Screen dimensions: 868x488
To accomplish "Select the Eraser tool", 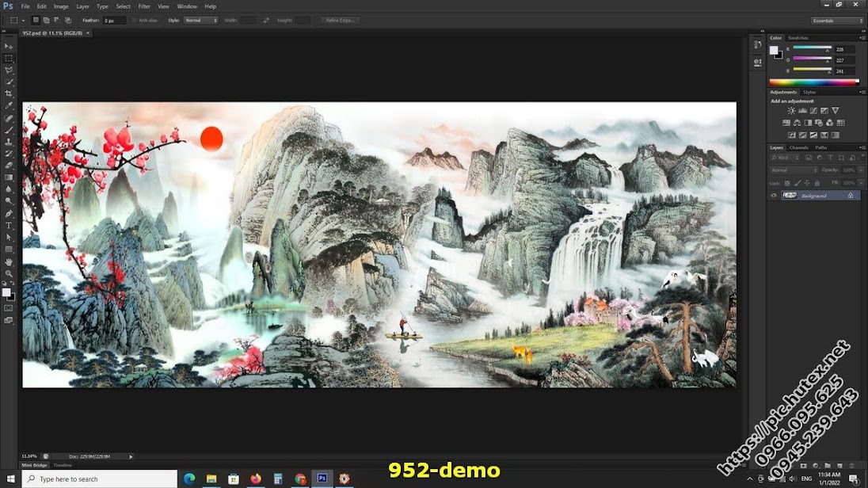I will (9, 165).
